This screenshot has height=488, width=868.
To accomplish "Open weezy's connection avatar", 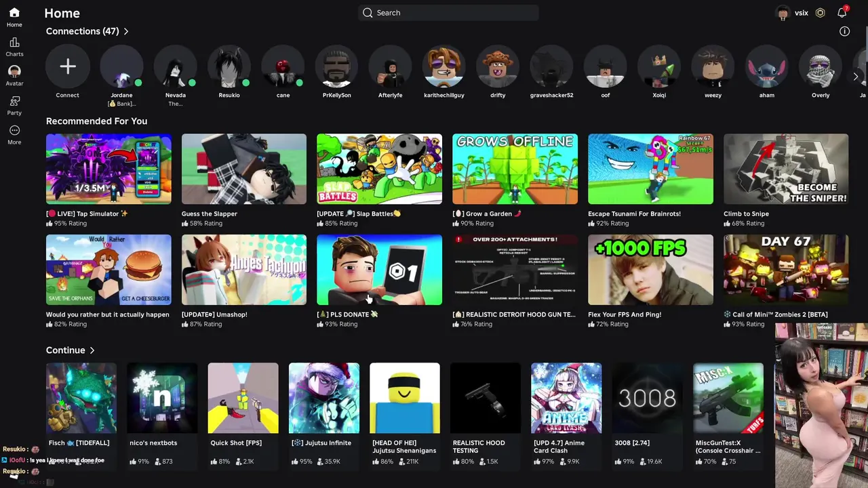I will click(x=713, y=66).
